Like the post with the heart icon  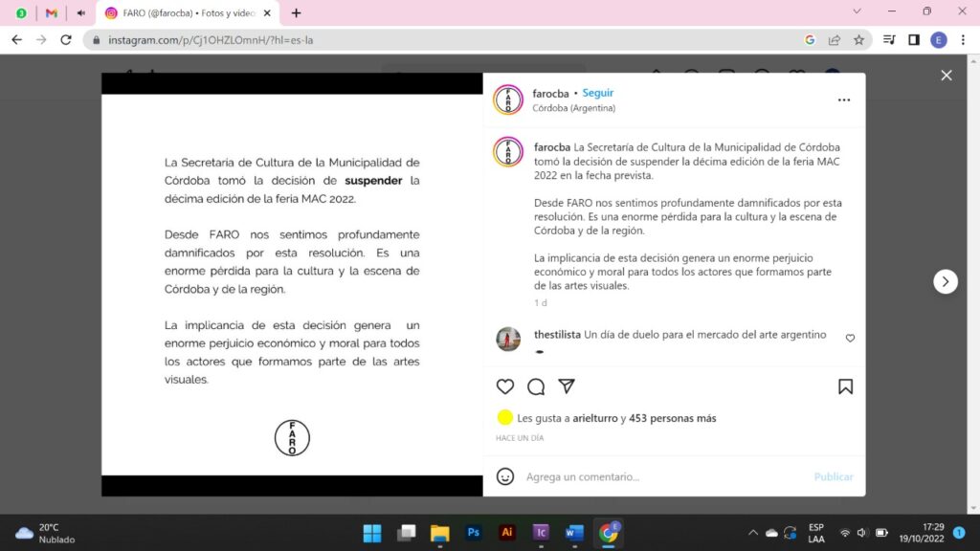505,386
